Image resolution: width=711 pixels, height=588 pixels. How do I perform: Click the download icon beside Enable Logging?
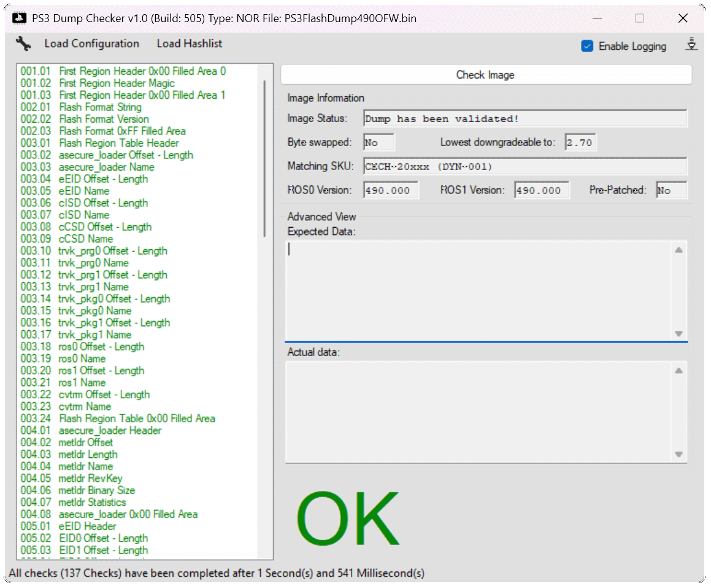[x=691, y=45]
